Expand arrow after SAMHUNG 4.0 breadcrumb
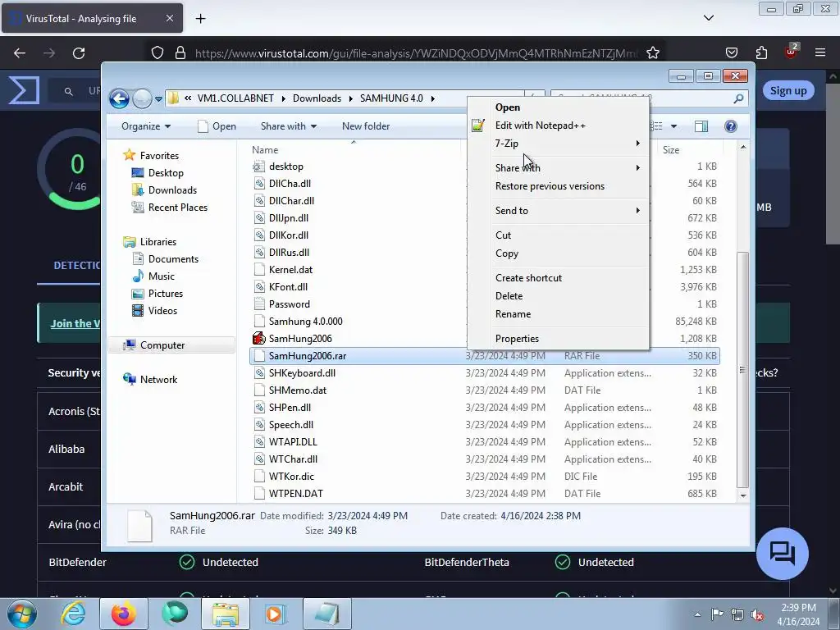The height and width of the screenshot is (630, 840). 432,98
